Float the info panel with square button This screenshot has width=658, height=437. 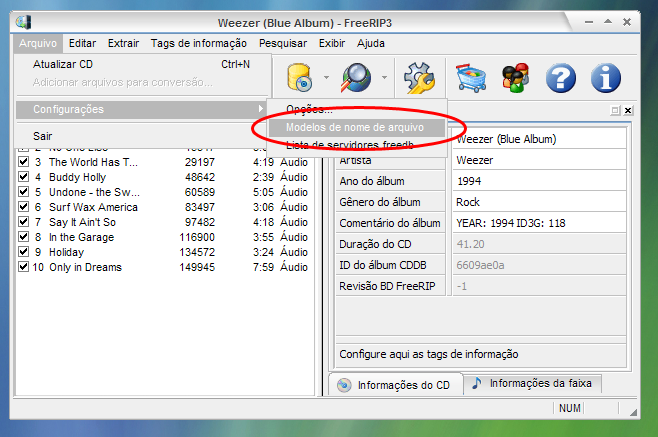tap(615, 110)
